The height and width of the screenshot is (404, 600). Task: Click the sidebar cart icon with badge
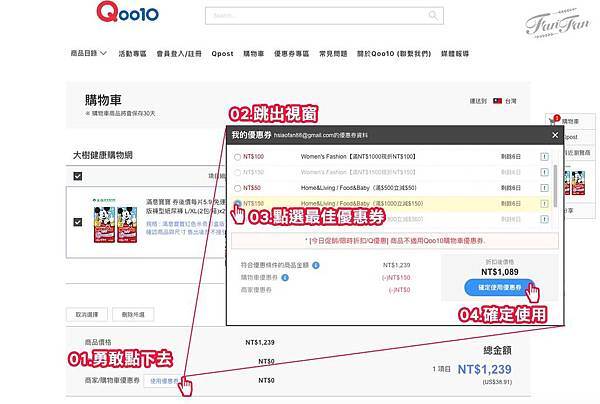click(554, 121)
